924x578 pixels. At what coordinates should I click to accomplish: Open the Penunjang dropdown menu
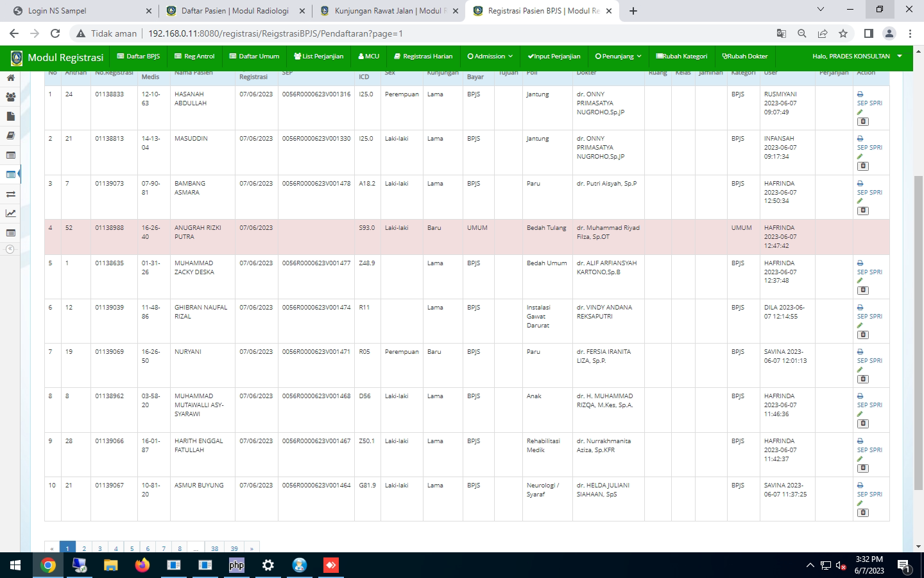tap(618, 57)
